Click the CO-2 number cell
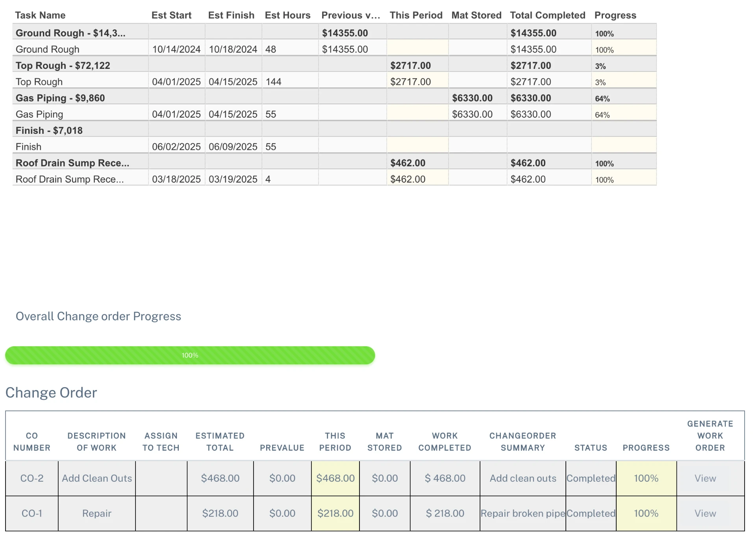Image resolution: width=756 pixels, height=545 pixels. (32, 478)
